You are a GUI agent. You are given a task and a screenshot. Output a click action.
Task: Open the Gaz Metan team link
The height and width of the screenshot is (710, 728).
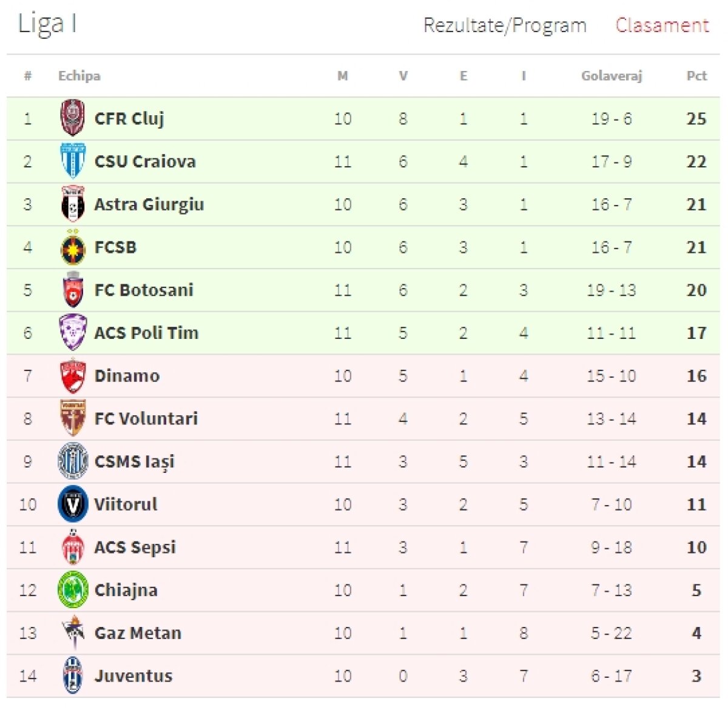pyautogui.click(x=138, y=633)
